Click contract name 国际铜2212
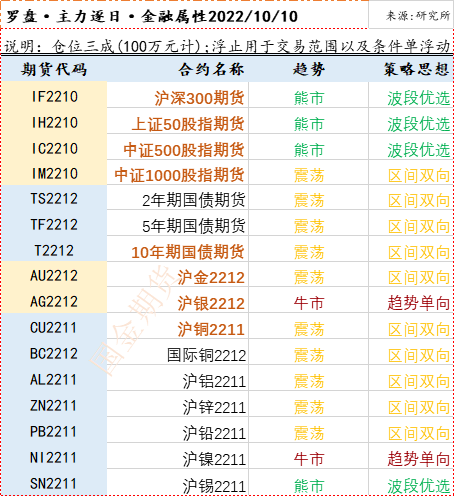The width and height of the screenshot is (454, 496). [206, 355]
